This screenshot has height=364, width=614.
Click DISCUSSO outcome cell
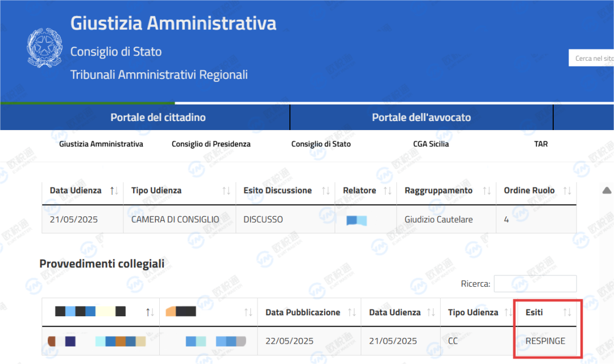tap(263, 219)
